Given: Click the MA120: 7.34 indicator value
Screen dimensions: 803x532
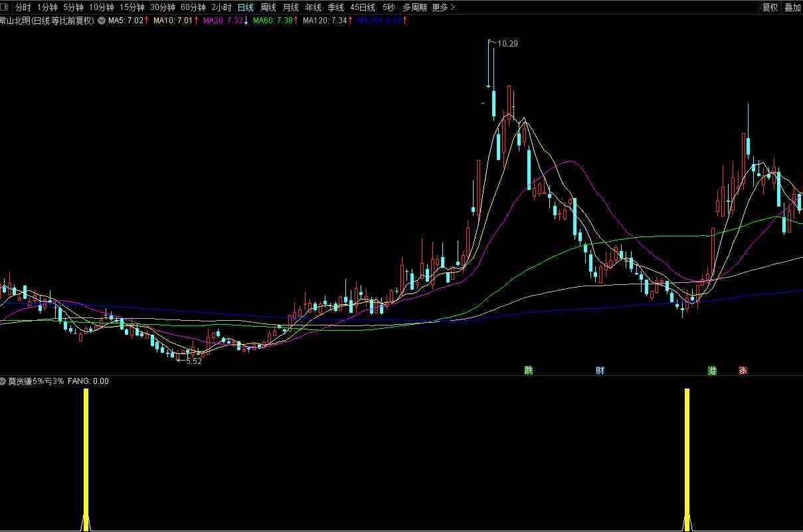Looking at the screenshot, I should [325, 21].
